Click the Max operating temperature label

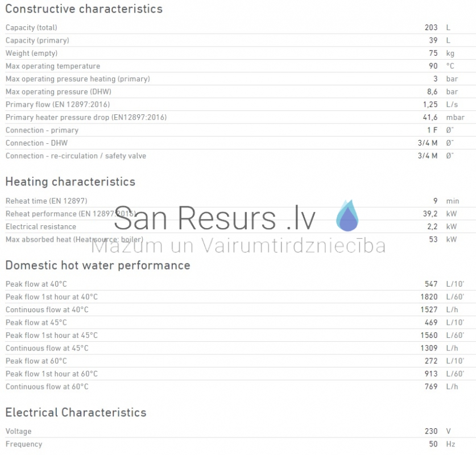(53, 66)
